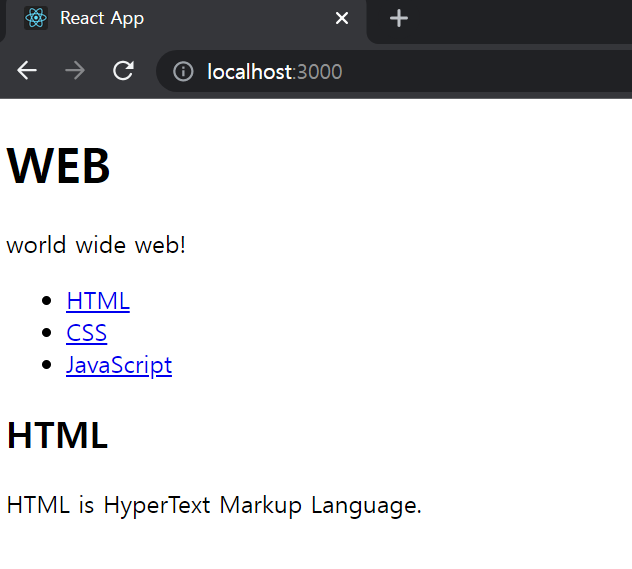
Task: Open the CSS link
Action: click(x=87, y=333)
